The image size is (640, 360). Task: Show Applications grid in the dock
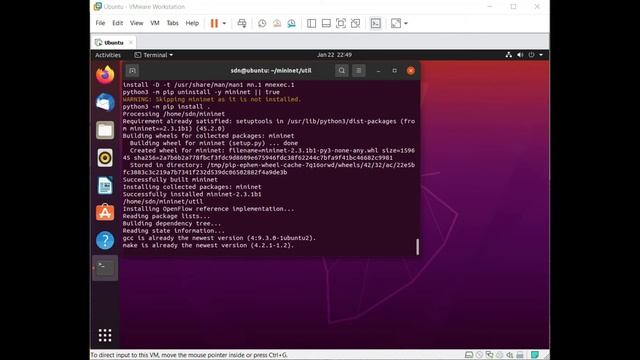coord(105,335)
